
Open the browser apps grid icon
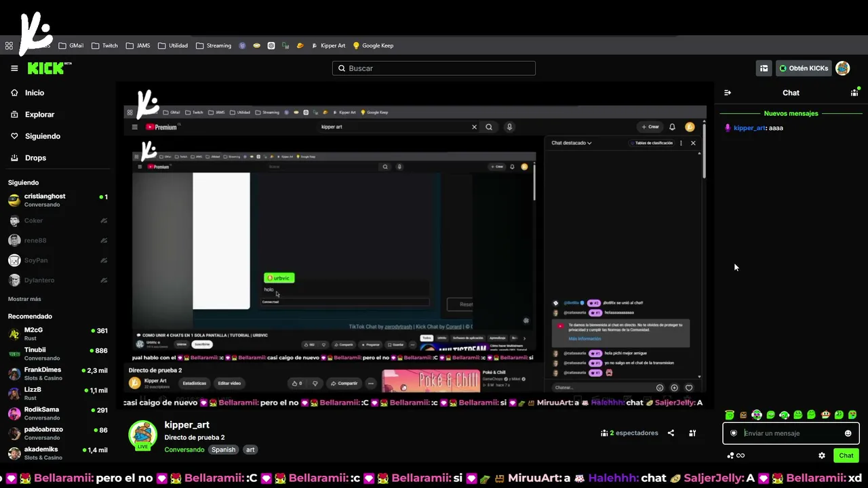pos(9,46)
